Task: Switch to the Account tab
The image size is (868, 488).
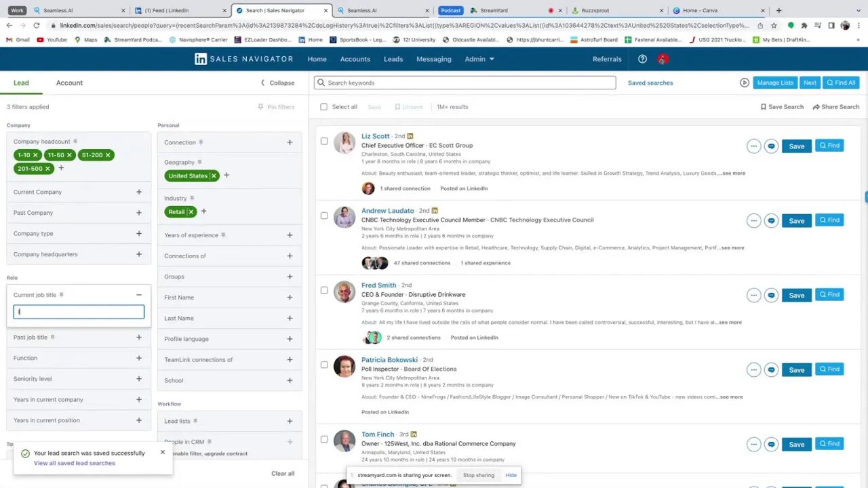Action: click(69, 83)
